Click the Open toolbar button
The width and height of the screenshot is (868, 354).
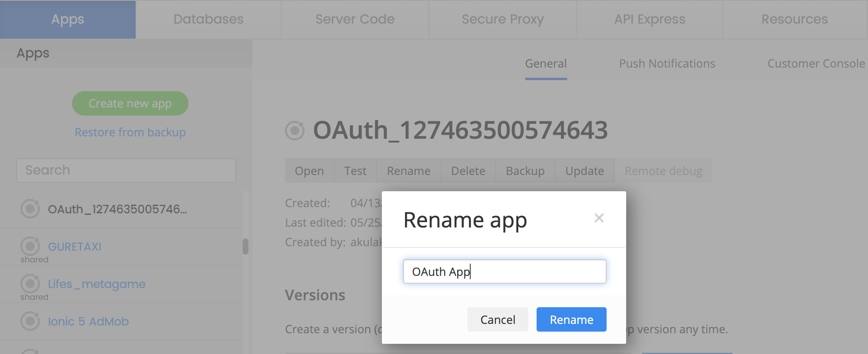(x=309, y=171)
